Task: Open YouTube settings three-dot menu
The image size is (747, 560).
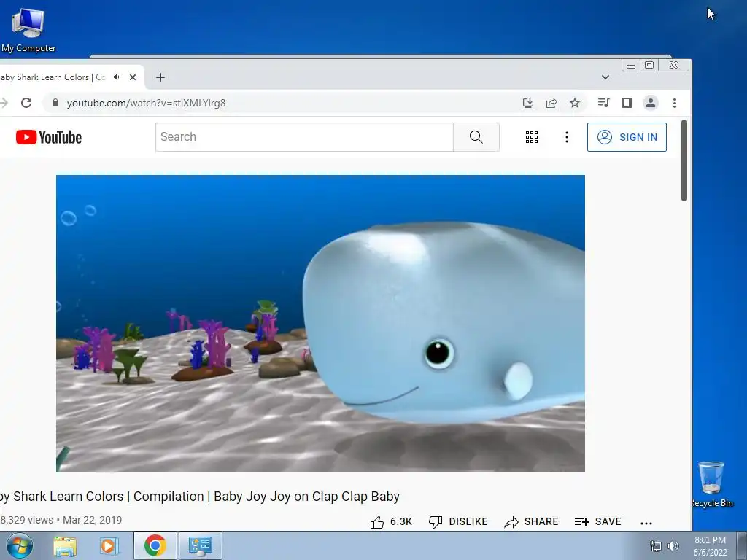Action: pos(566,137)
